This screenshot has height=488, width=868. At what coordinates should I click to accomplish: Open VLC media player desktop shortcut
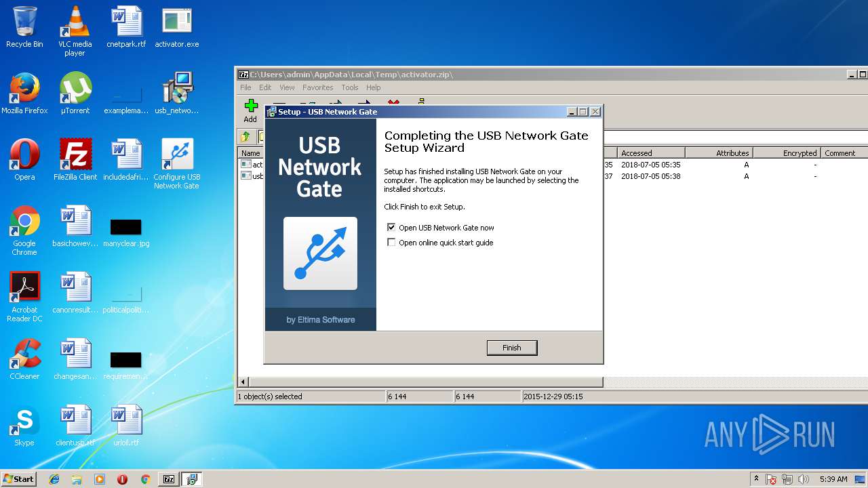75,31
